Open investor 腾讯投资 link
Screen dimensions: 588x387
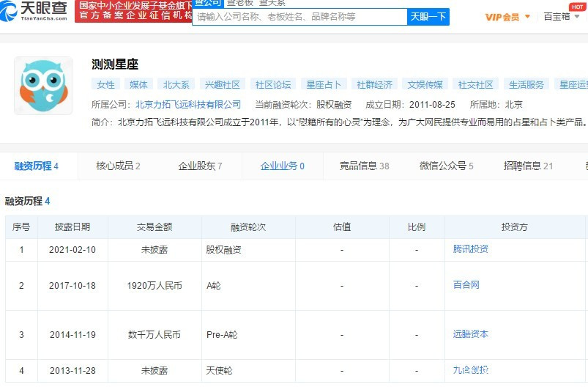coord(471,249)
